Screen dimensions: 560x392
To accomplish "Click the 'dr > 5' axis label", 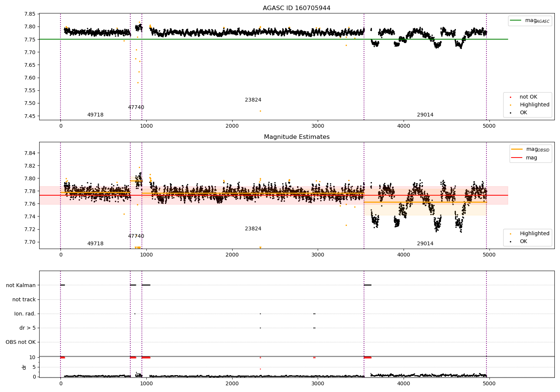I will click(x=28, y=328).
